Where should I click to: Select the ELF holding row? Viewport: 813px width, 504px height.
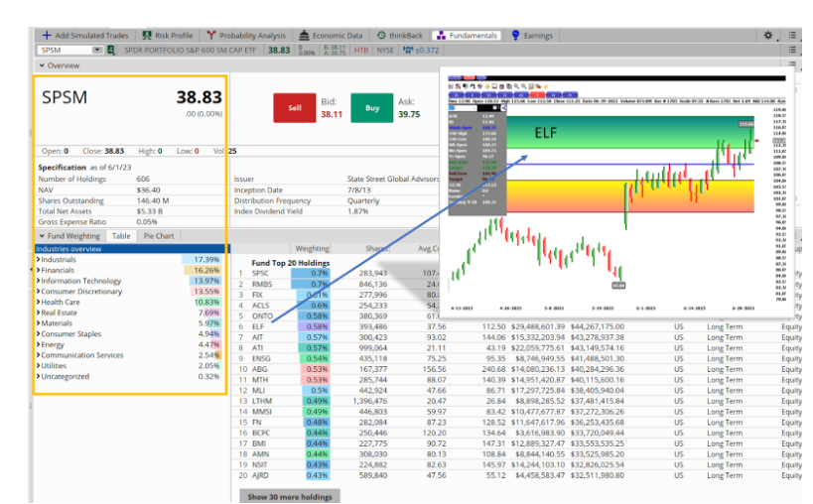pos(518,326)
